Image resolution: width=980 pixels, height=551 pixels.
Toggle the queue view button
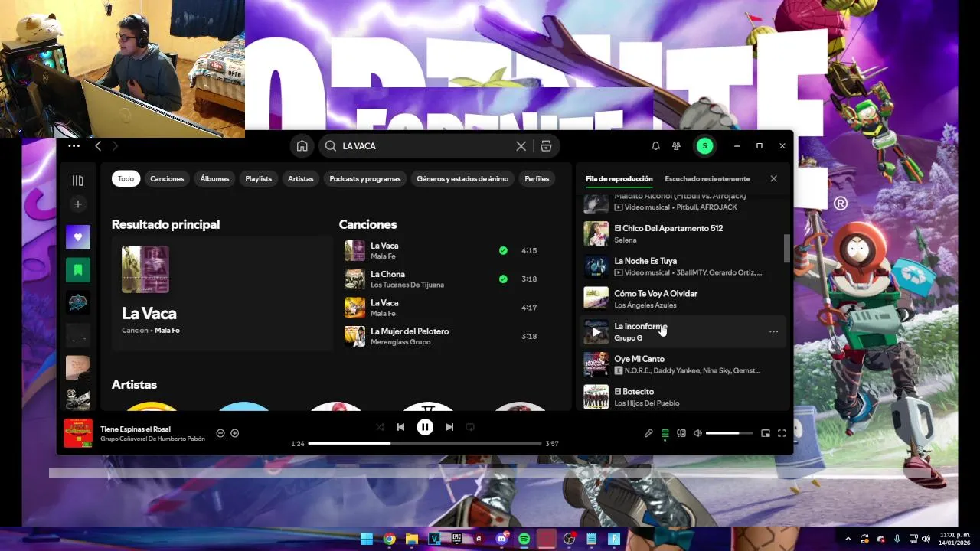point(665,433)
